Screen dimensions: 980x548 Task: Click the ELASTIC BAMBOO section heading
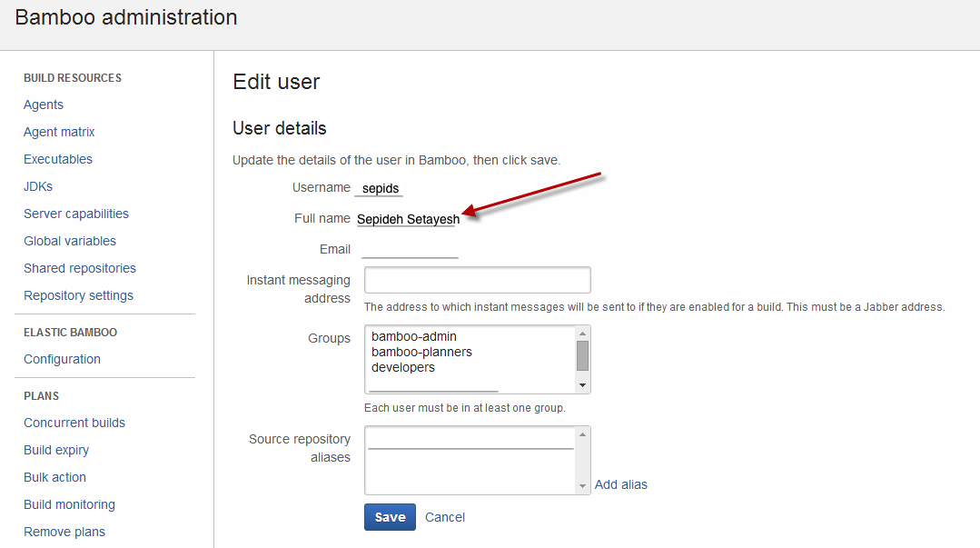coord(70,333)
